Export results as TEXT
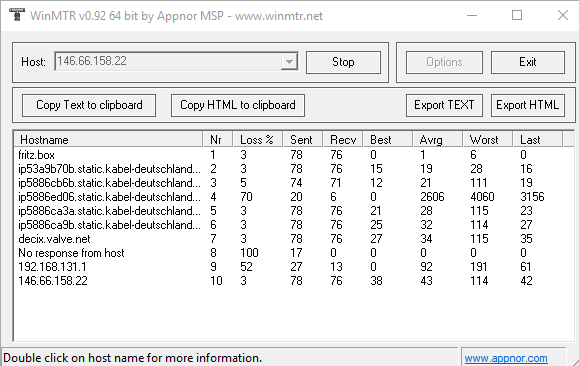 [x=444, y=105]
